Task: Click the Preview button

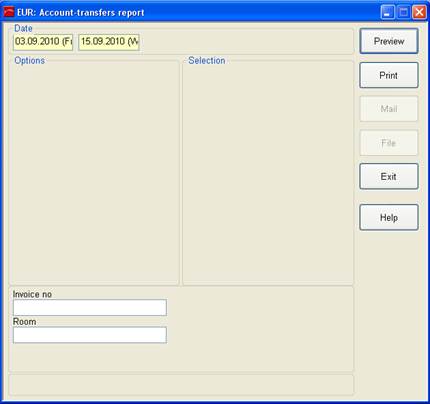Action: click(389, 41)
